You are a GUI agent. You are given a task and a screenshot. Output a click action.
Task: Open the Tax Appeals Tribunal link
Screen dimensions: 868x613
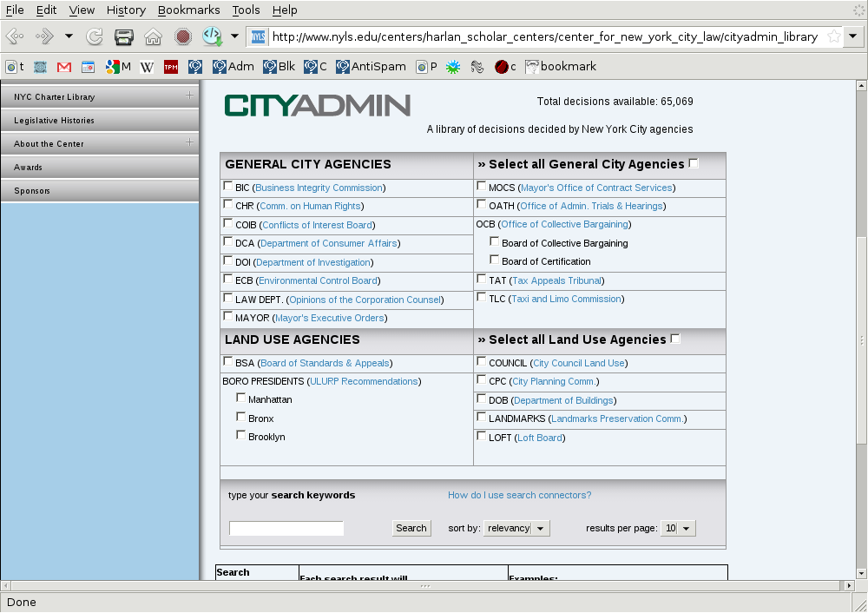click(556, 280)
